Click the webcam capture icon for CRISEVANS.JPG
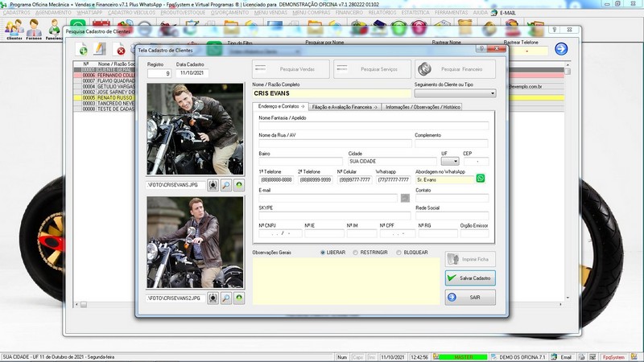The image size is (644, 362). tap(213, 185)
